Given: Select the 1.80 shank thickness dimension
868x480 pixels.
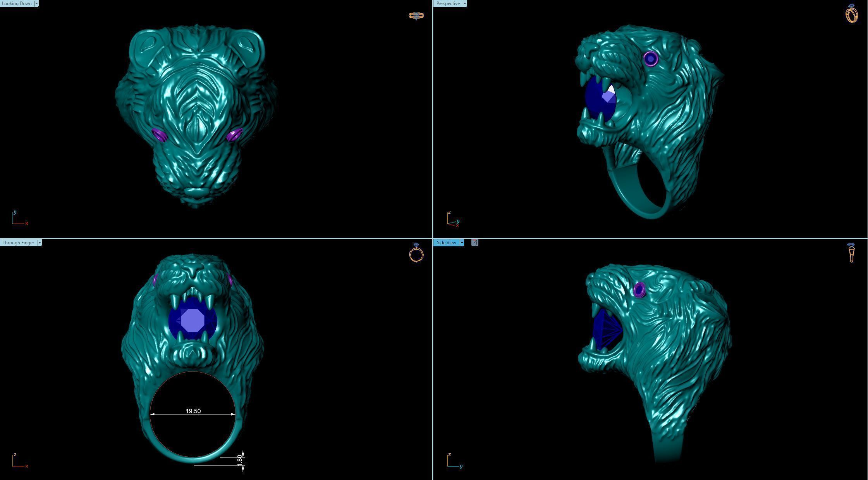Looking at the screenshot, I should tap(240, 459).
